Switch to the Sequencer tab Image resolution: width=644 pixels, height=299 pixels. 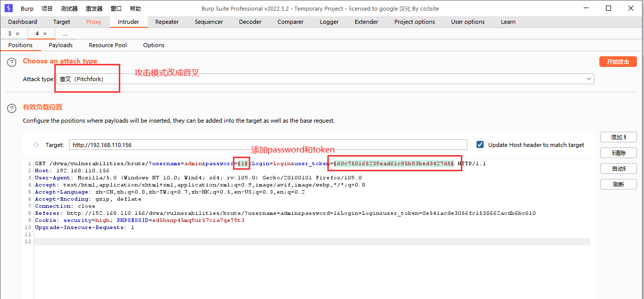point(209,22)
